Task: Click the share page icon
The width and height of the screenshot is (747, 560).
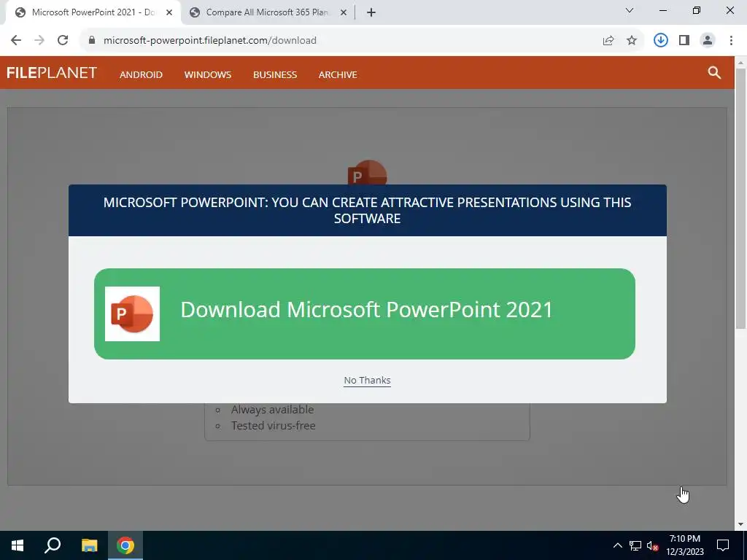Action: 608,41
